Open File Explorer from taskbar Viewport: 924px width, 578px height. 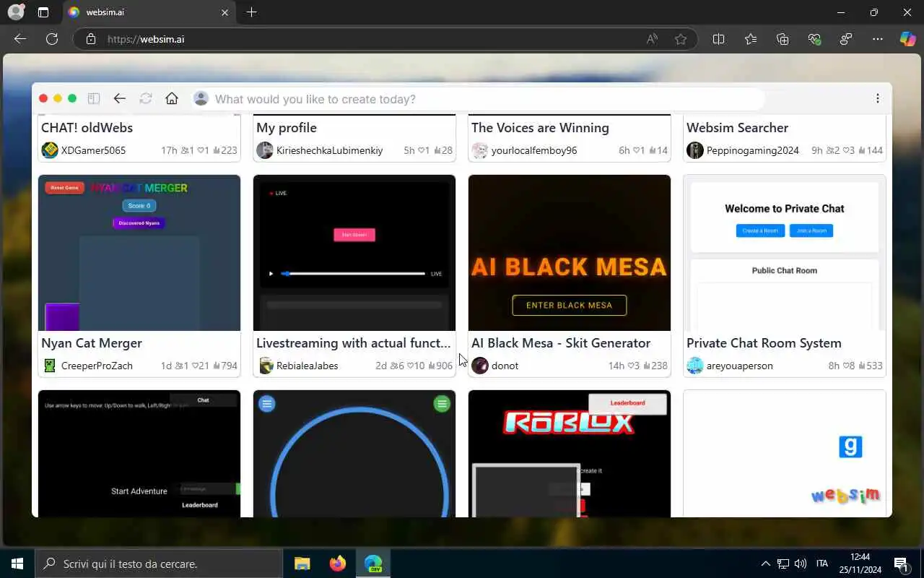(x=302, y=564)
